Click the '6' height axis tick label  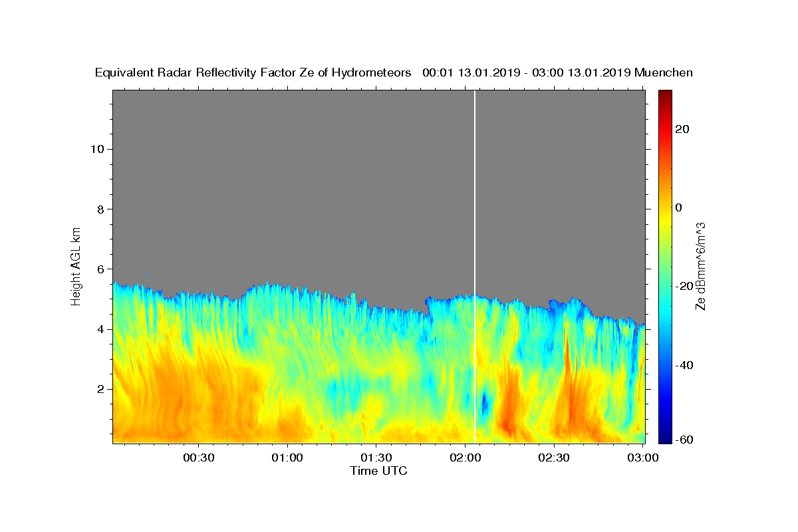pos(100,269)
